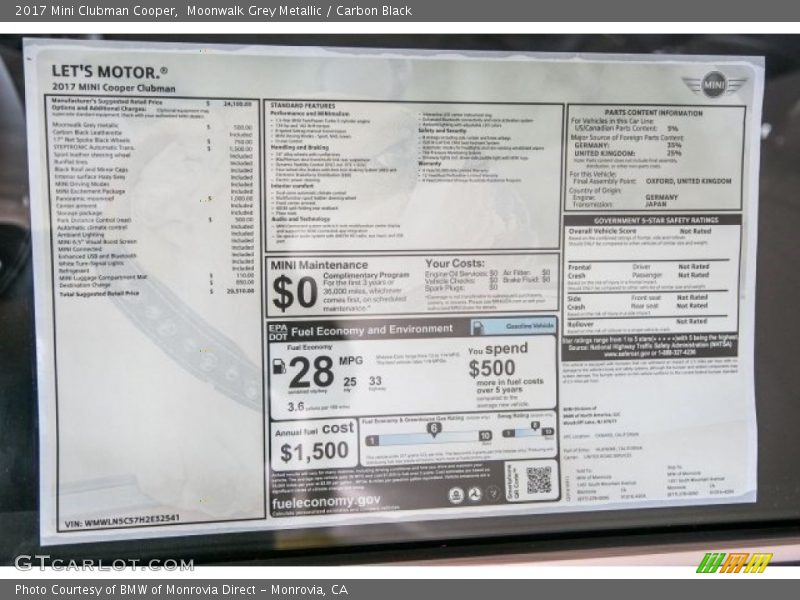Open the fueleconomy.gov link text
This screenshot has height=600, width=800.
pos(326,501)
